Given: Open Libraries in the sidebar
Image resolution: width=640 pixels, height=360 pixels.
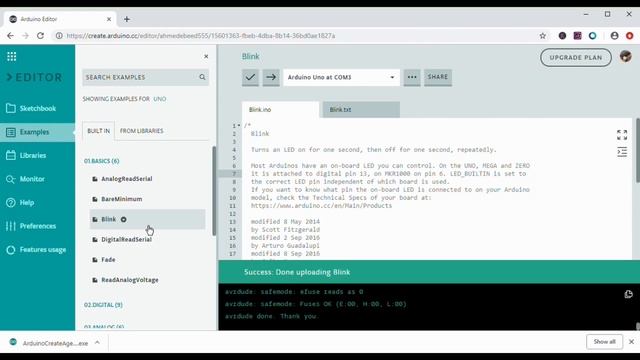Looking at the screenshot, I should click(x=38, y=156).
